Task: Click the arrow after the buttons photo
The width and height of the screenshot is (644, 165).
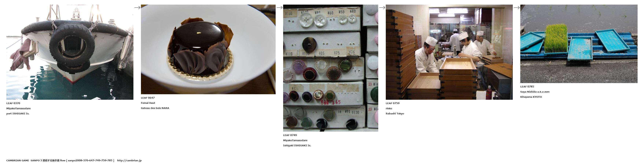Action: [x=382, y=8]
